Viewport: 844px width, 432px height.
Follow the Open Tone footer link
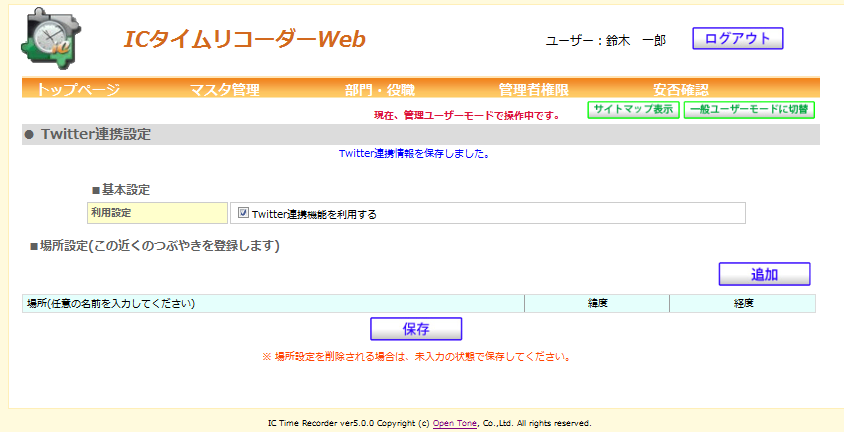[455, 423]
